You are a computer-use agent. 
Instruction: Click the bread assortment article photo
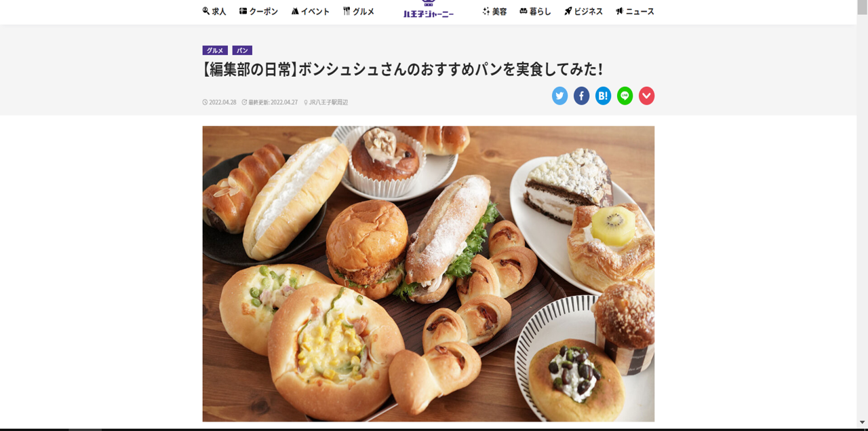(x=429, y=274)
